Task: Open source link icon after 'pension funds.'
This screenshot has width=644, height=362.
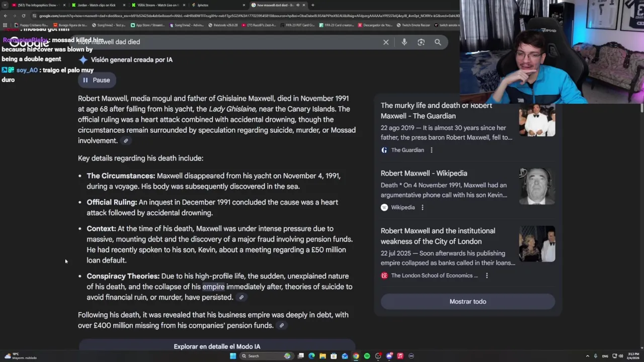Action: (281, 325)
